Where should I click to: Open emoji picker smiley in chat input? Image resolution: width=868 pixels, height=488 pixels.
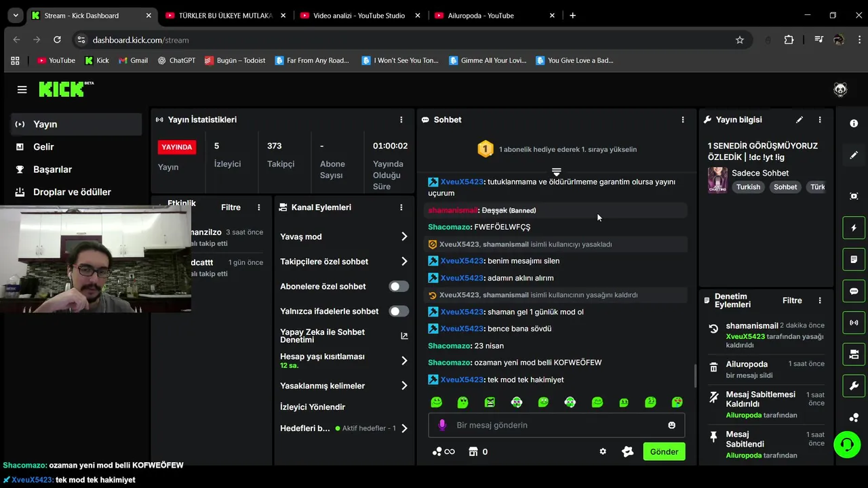tap(671, 425)
